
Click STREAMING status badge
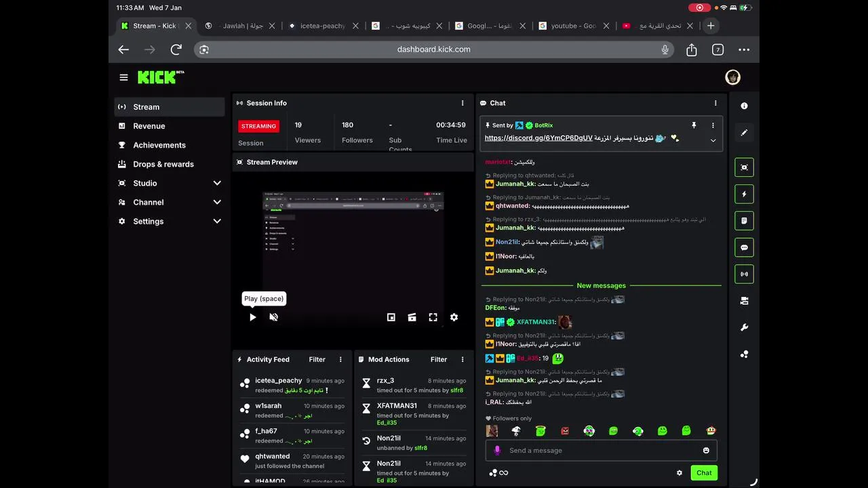258,126
